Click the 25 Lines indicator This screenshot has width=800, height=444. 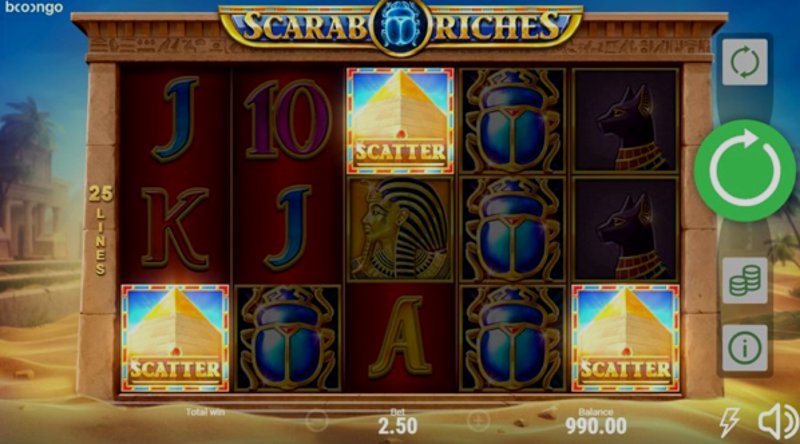coord(101,230)
